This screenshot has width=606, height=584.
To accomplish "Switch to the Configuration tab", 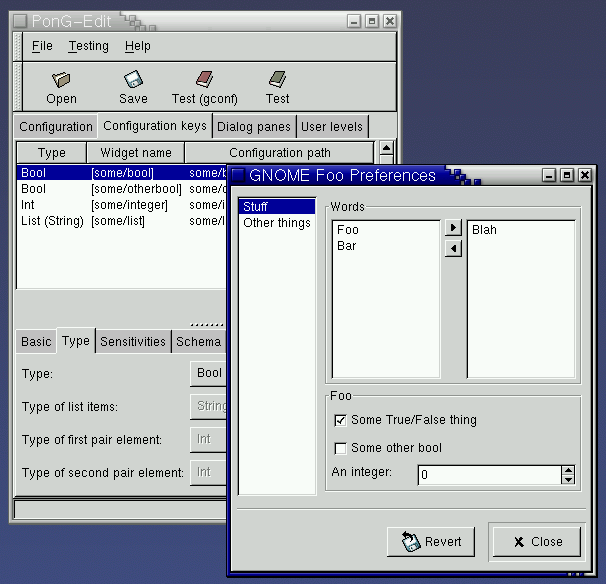I will click(56, 127).
